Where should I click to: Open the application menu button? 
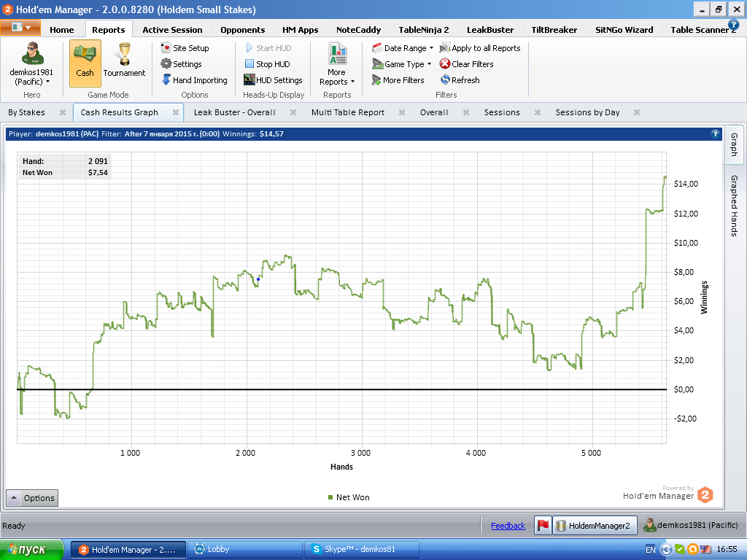(20, 28)
